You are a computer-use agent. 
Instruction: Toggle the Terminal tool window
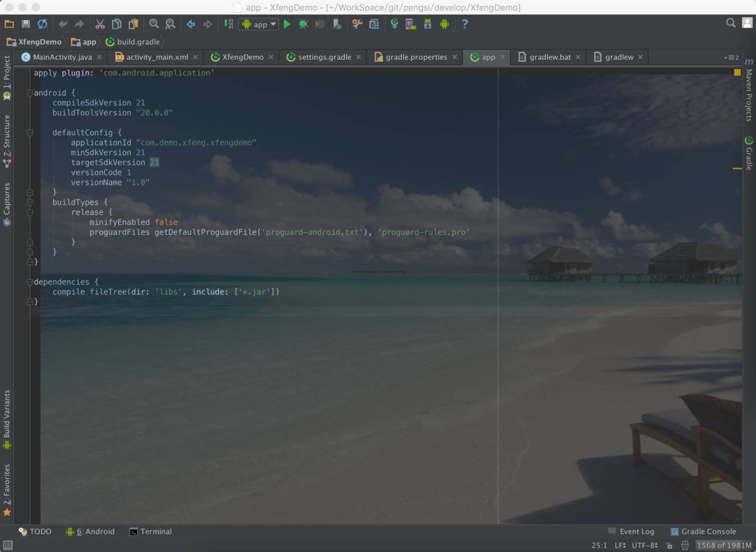[150, 531]
